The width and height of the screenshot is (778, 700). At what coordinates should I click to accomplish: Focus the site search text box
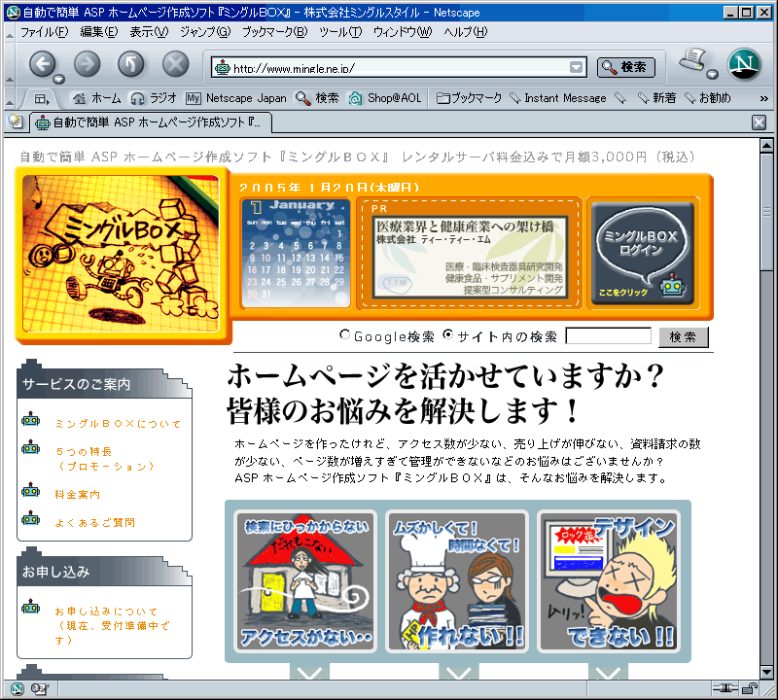click(x=609, y=335)
